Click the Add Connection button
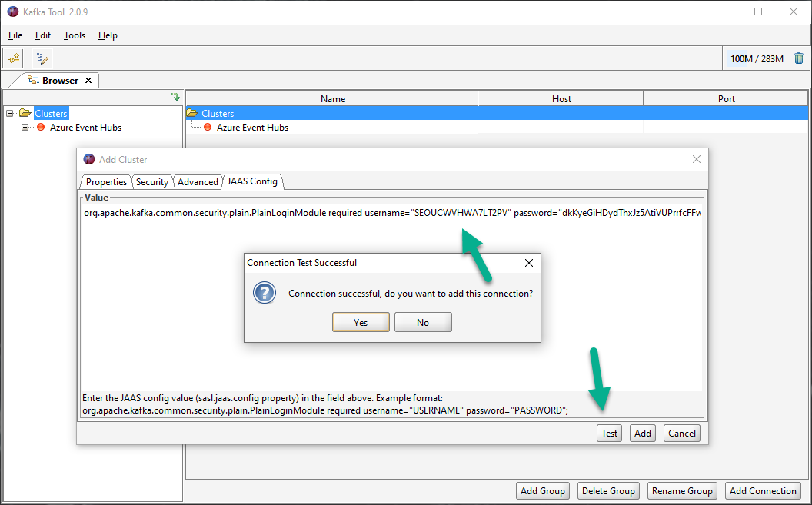 pos(764,491)
